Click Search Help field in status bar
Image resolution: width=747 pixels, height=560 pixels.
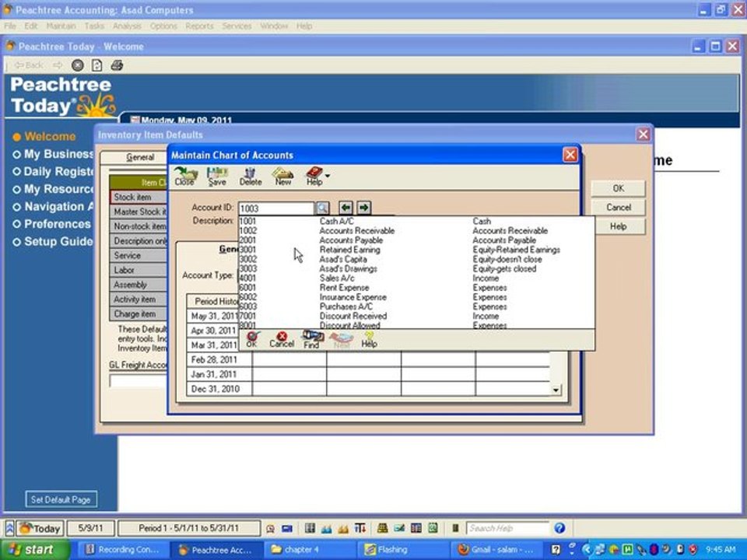[508, 529]
